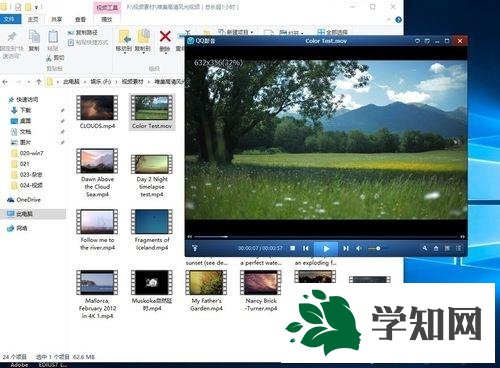Screen dimensions: 500x368
Task: Switch to the 查看 ribbon tab
Action: click(x=80, y=19)
